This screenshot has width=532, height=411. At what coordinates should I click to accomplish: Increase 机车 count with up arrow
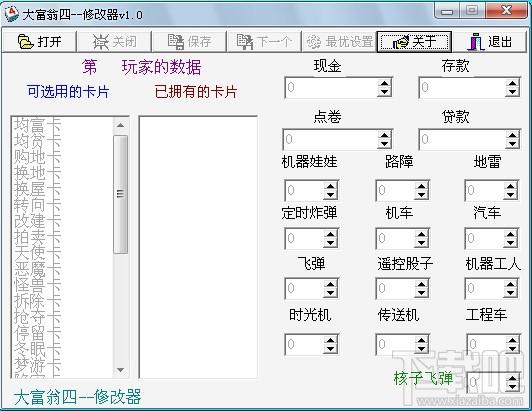421,234
